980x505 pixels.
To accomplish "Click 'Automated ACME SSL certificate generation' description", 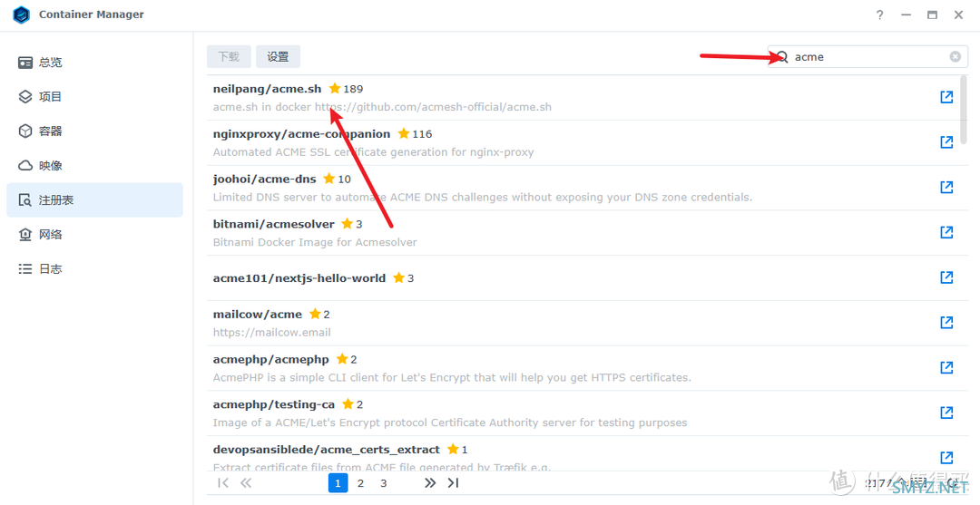I will (x=373, y=151).
